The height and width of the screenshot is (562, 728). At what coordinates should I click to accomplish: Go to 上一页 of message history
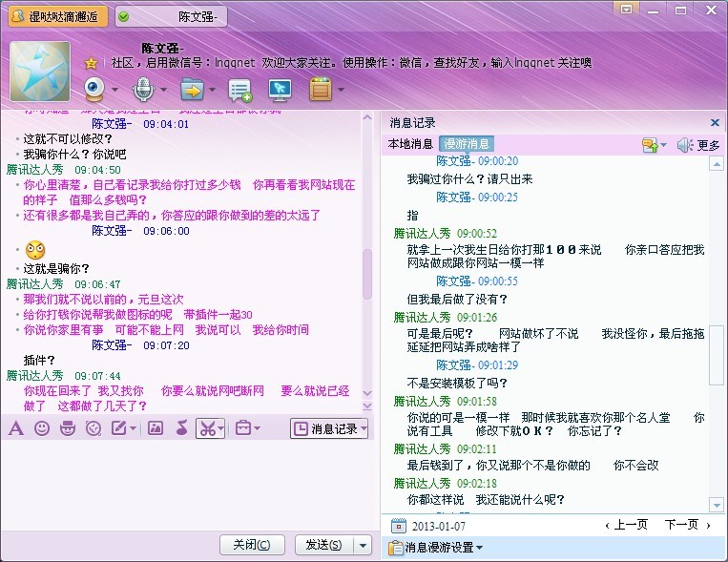[626, 526]
